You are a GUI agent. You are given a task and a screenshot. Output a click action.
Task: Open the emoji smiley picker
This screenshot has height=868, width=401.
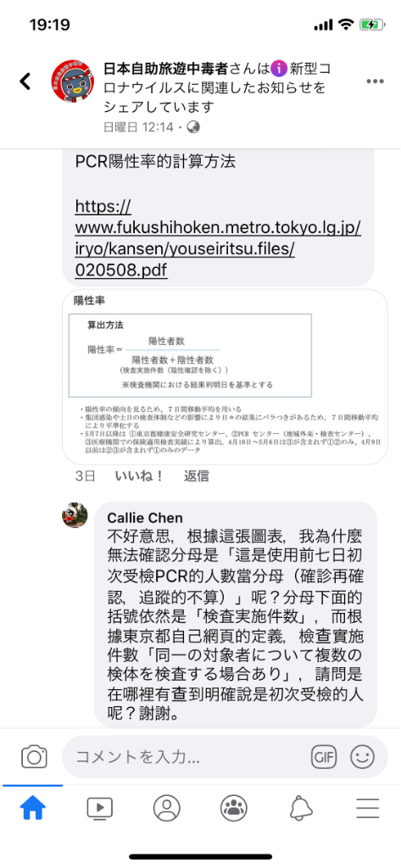[x=363, y=757]
